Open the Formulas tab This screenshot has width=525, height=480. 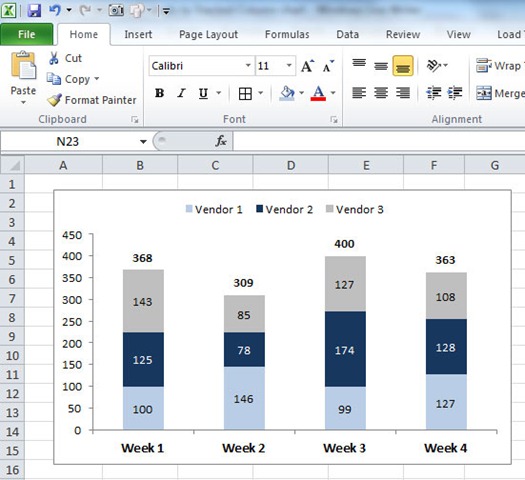click(x=287, y=34)
